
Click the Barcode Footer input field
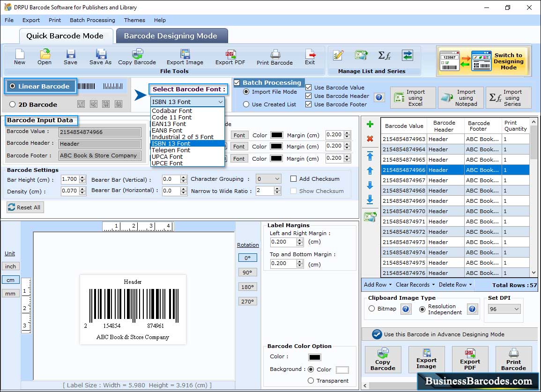[100, 155]
